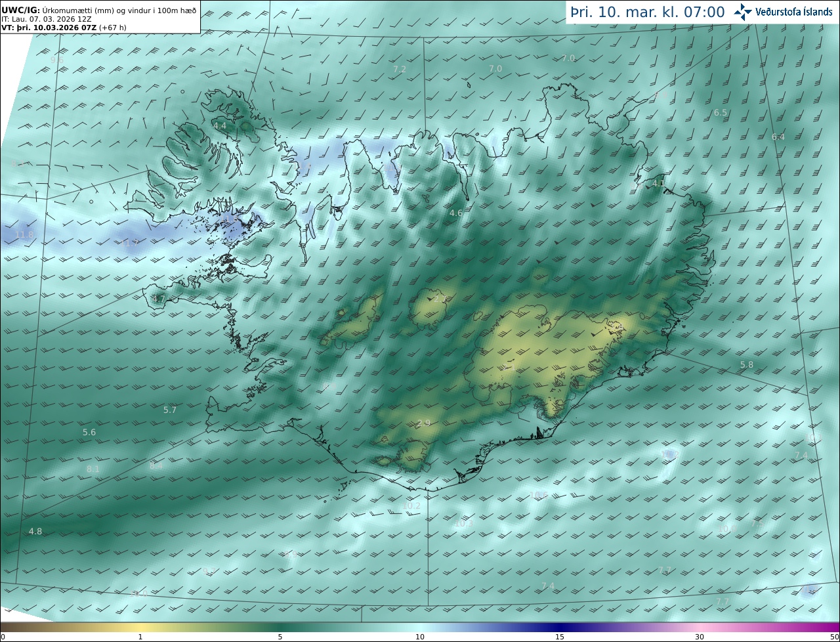Click the brown start of the color scale
Screen dimensions: 840x642
tap(13, 627)
